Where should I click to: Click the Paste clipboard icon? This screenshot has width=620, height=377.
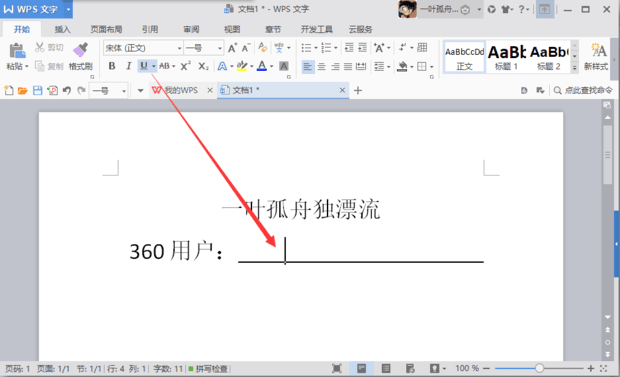pyautogui.click(x=17, y=50)
